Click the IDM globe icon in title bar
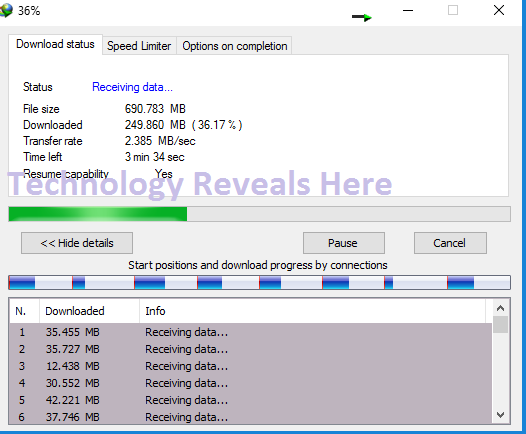 (x=6, y=10)
